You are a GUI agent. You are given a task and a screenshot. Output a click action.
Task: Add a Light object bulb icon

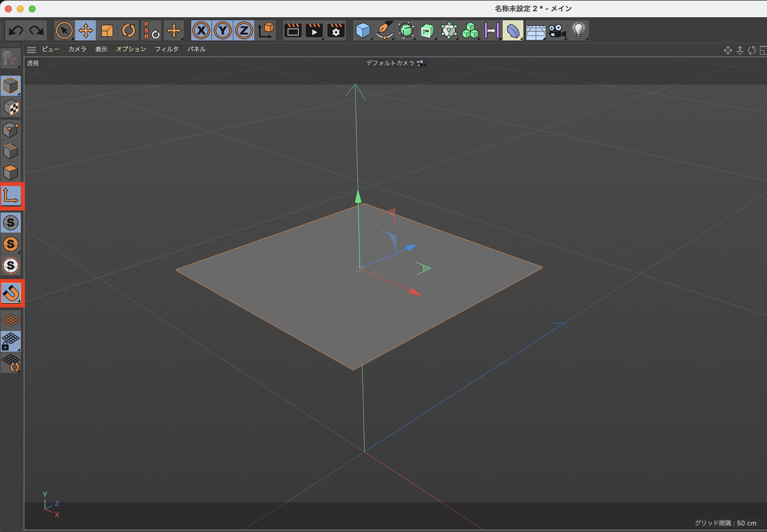(579, 30)
